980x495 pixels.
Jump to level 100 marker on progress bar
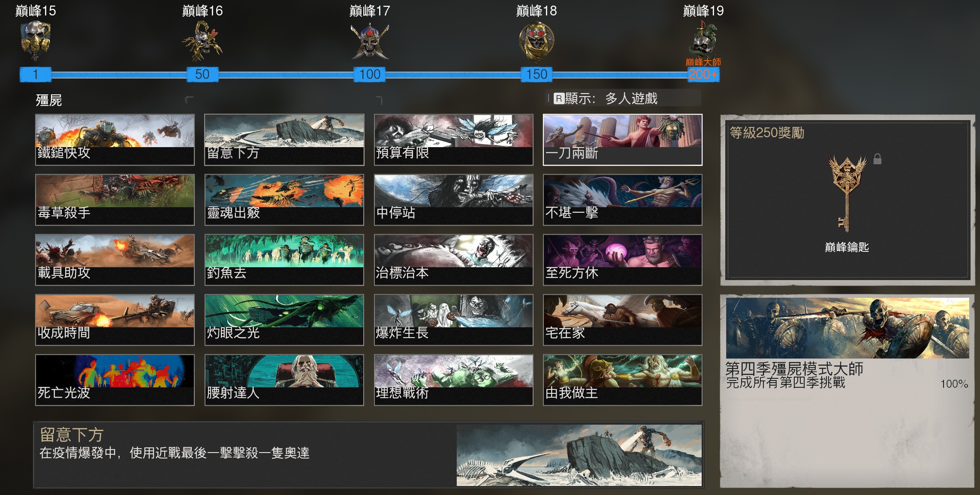coord(370,74)
